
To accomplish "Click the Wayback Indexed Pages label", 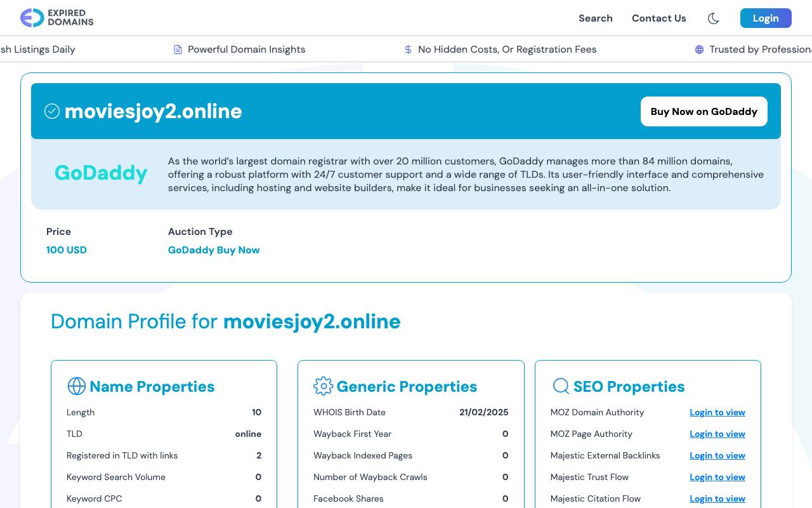I will (x=363, y=455).
